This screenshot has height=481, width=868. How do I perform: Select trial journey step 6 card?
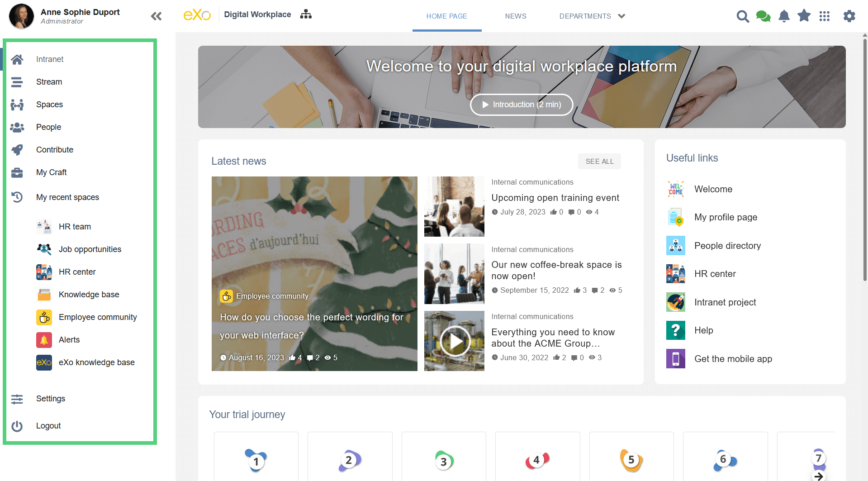(x=725, y=456)
